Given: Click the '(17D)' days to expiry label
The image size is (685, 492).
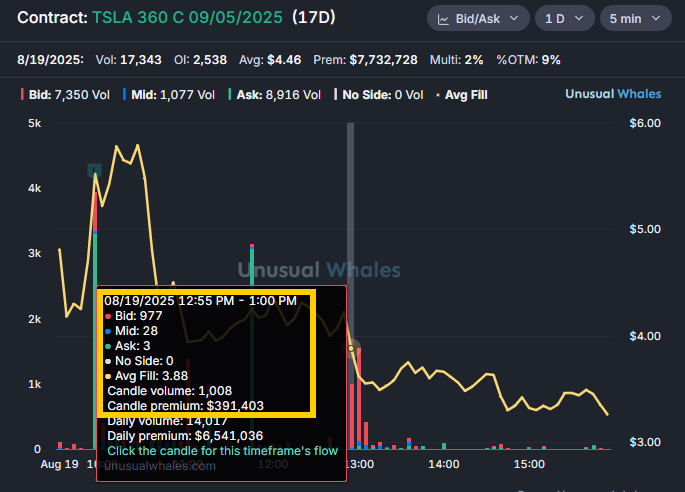Looking at the screenshot, I should [x=314, y=17].
